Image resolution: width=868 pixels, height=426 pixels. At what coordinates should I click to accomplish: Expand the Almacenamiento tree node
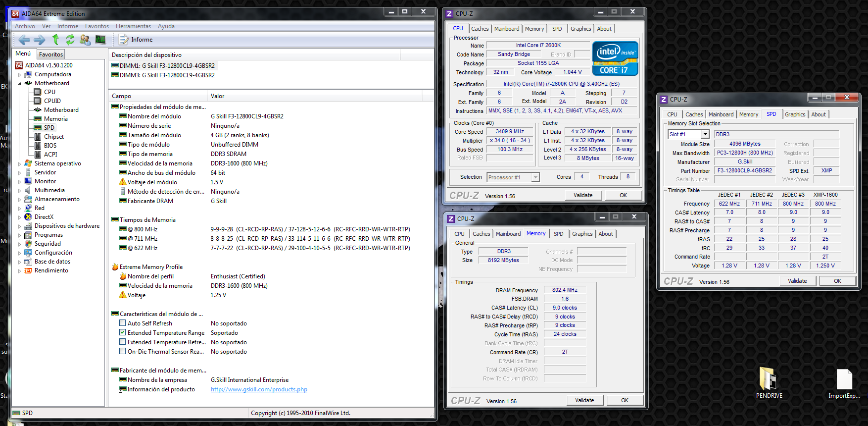click(19, 200)
